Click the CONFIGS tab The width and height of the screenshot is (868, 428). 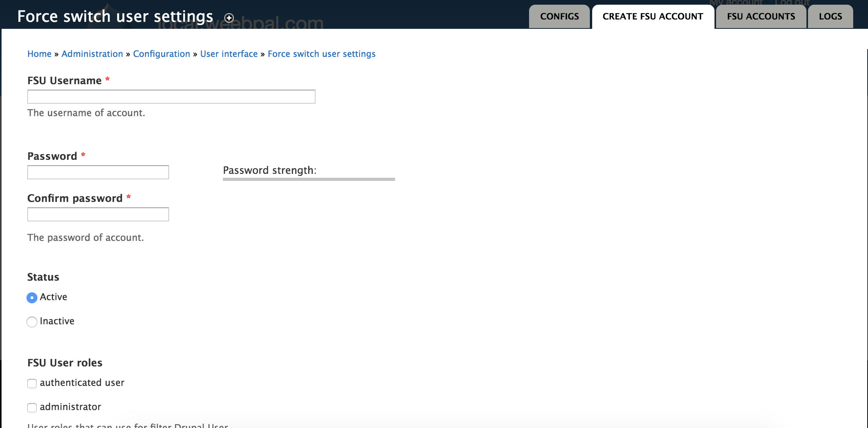(560, 17)
